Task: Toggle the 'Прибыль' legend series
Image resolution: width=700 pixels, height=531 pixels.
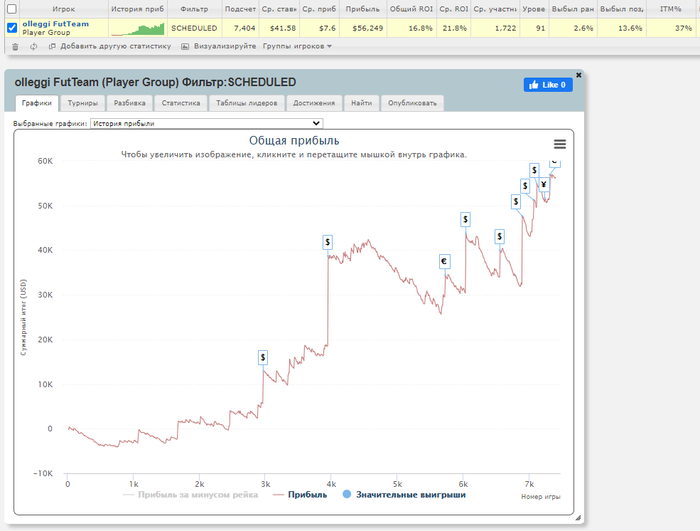Action: pos(300,495)
